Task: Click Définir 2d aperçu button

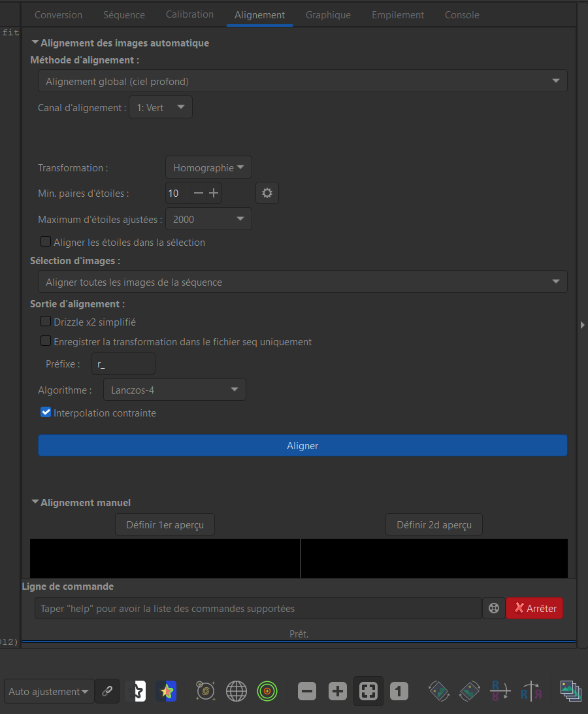Action: pos(434,524)
